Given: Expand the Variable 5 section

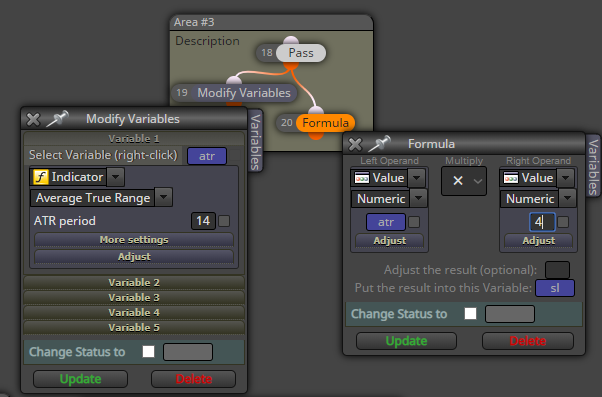Looking at the screenshot, I should pyautogui.click(x=134, y=328).
